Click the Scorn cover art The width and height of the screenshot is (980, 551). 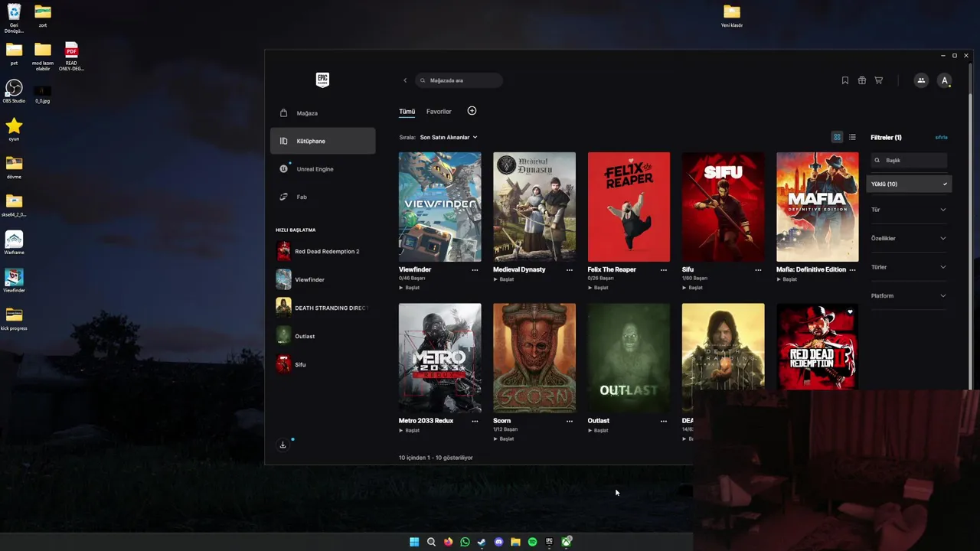534,358
